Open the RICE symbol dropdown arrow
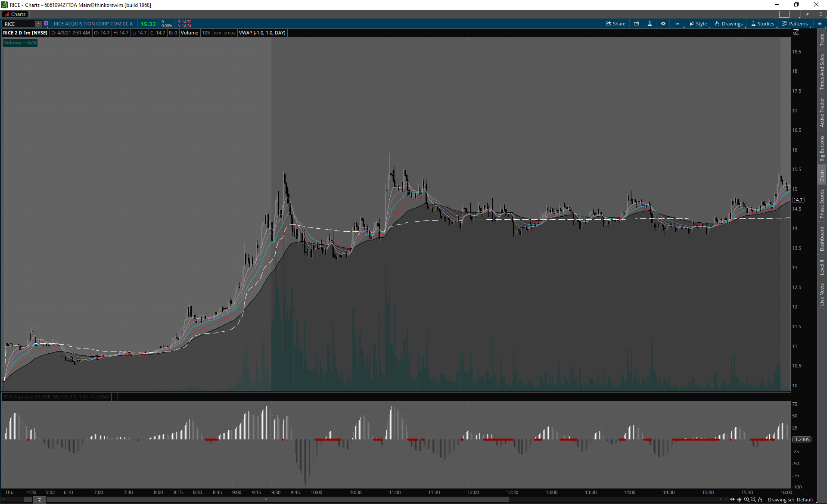 click(38, 24)
